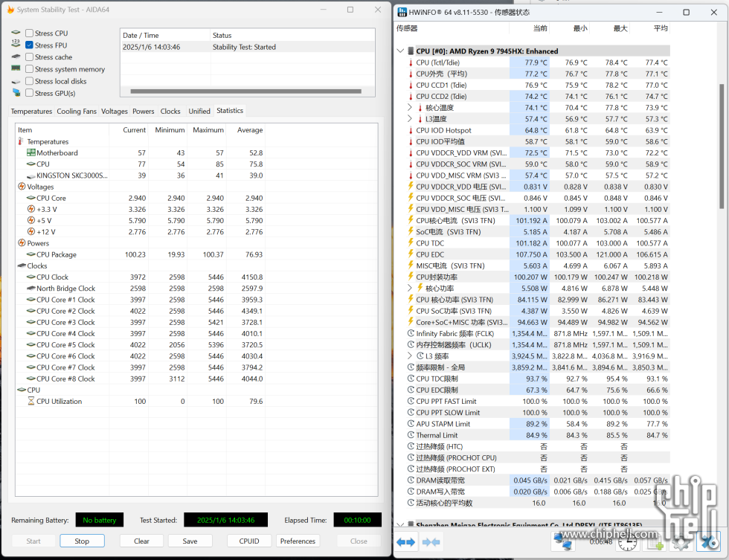729x560 pixels.
Task: Stop the stability test
Action: click(x=82, y=541)
